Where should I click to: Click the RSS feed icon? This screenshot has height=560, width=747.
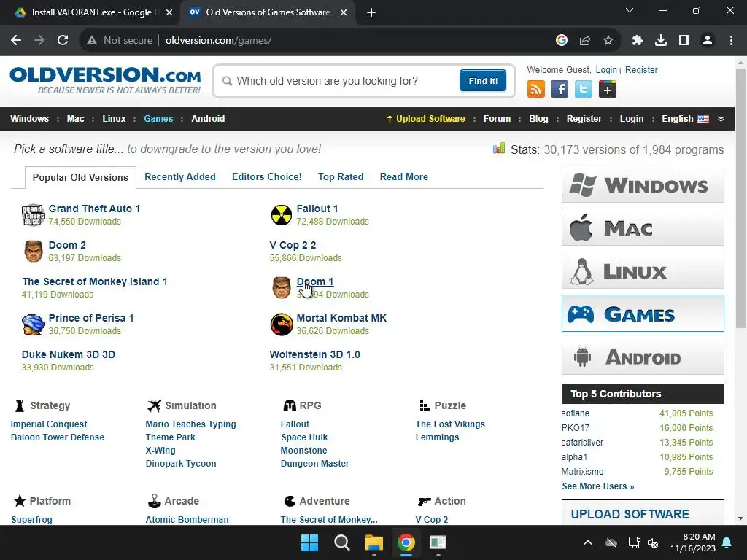pos(536,89)
